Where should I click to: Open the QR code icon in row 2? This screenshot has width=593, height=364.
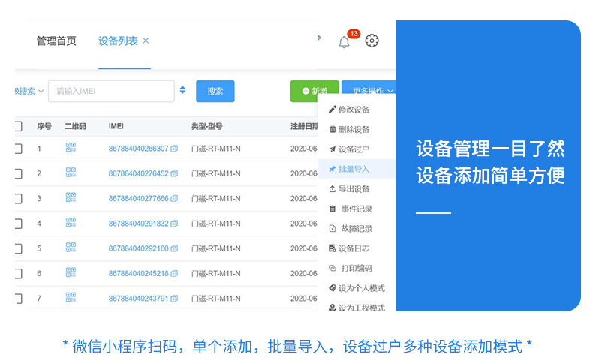[71, 173]
